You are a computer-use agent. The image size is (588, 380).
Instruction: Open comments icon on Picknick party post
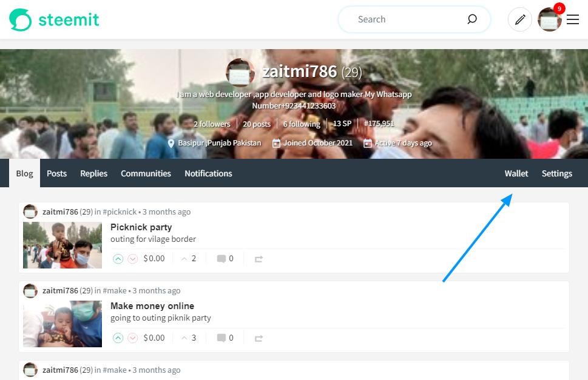(221, 259)
